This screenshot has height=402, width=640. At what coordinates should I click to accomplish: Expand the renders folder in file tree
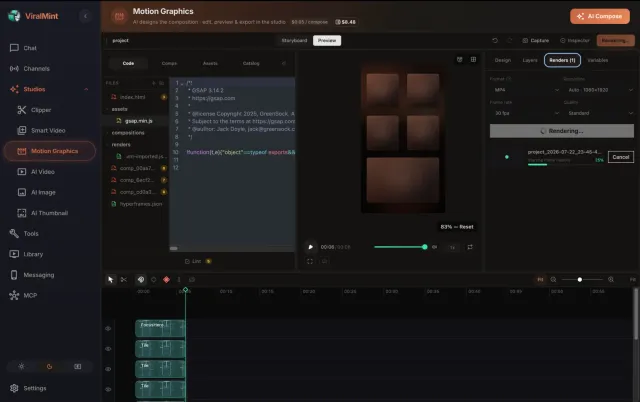121,144
